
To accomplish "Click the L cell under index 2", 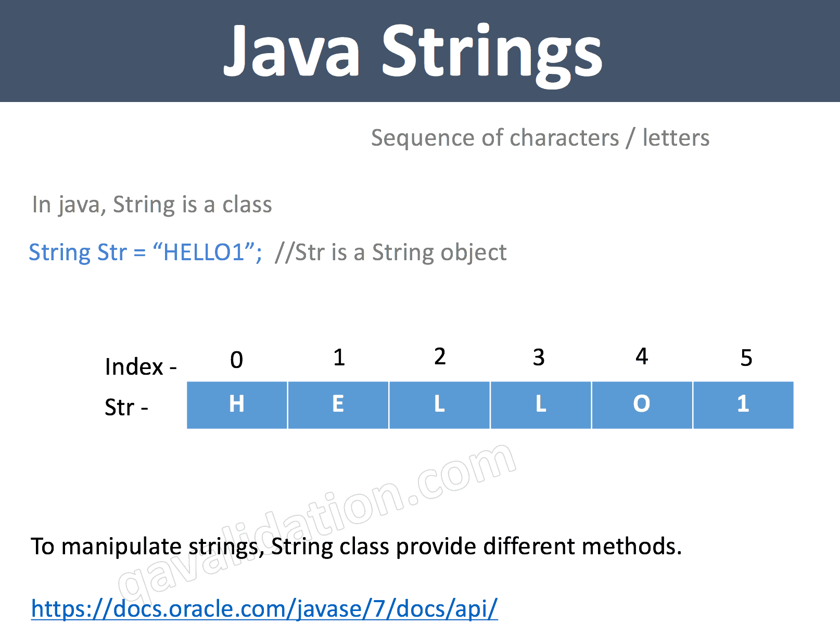I will point(439,404).
